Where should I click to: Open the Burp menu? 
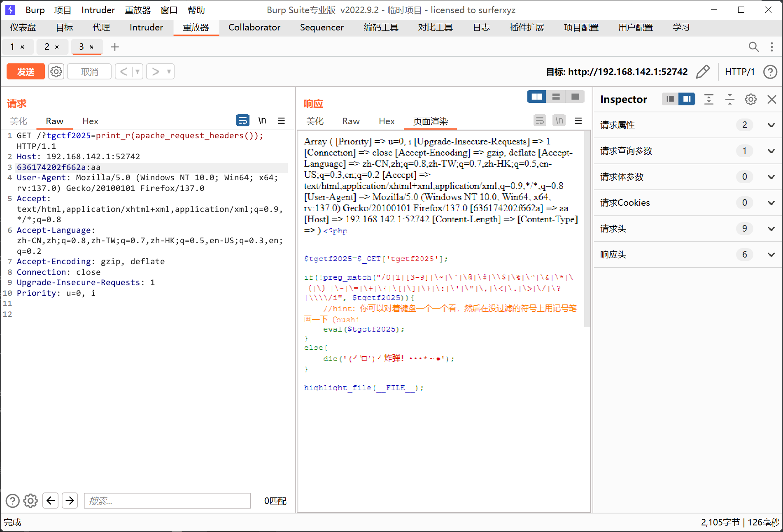[35, 10]
